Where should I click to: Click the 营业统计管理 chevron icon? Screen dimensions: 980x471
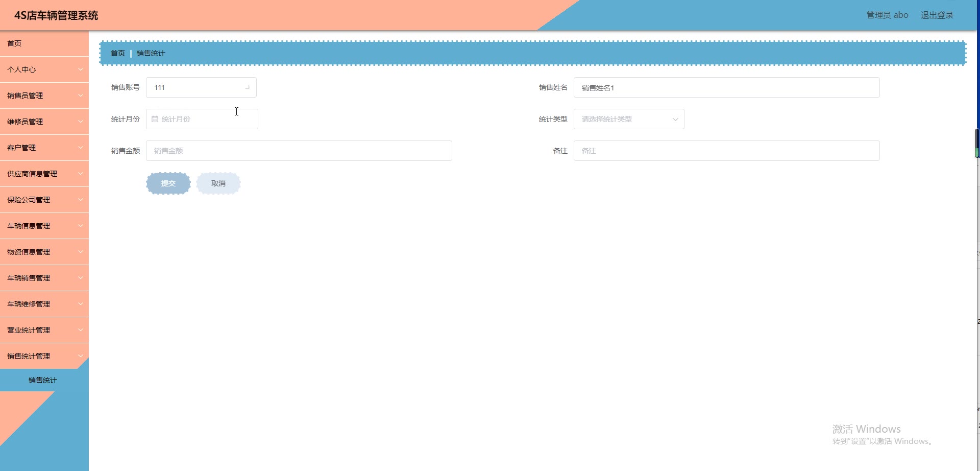click(81, 330)
